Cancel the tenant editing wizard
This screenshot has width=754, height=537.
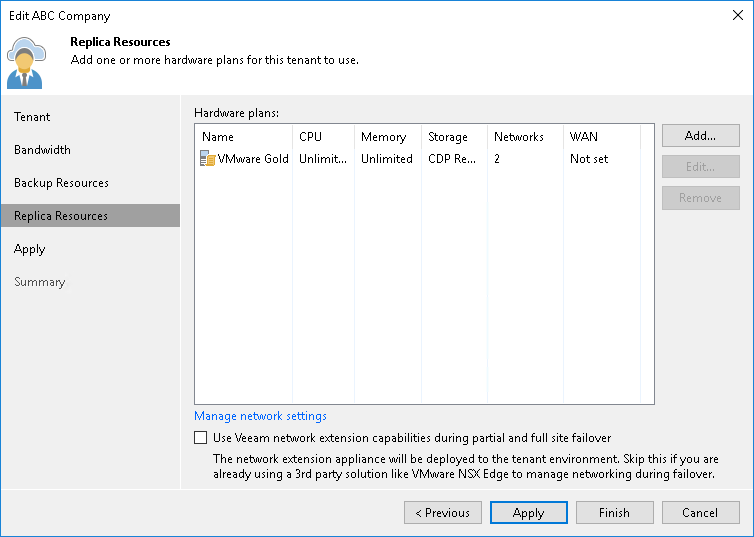click(x=700, y=513)
